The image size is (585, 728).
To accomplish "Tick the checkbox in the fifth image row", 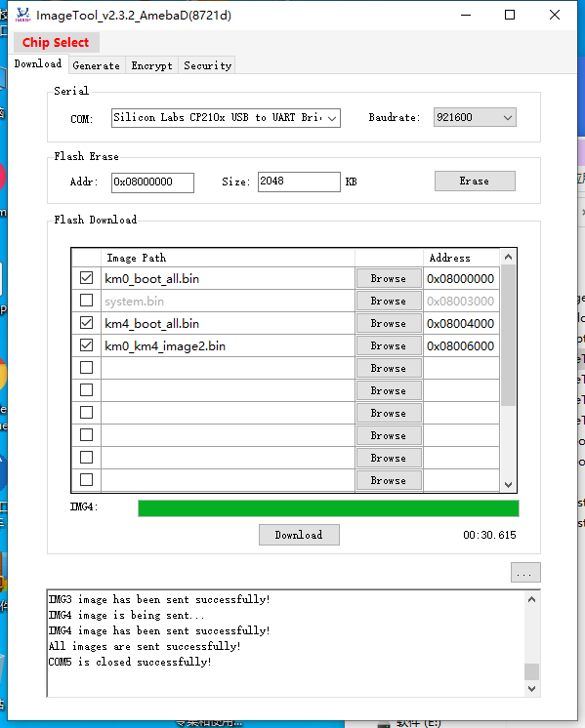I will coord(86,368).
